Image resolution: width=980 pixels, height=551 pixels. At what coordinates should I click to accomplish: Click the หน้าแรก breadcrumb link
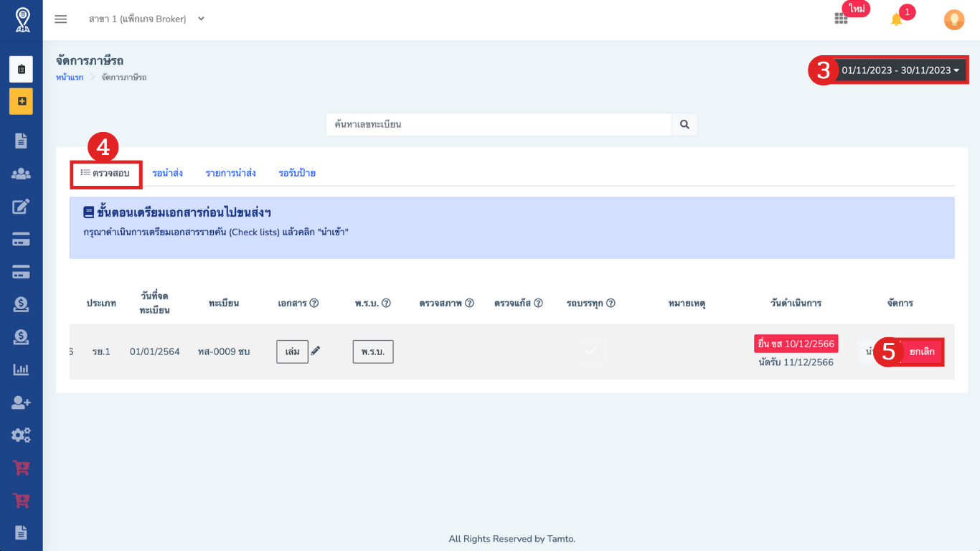pos(70,77)
